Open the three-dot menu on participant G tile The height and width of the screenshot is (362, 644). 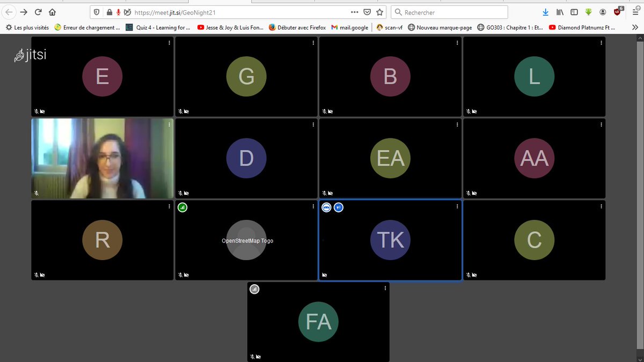(x=313, y=42)
